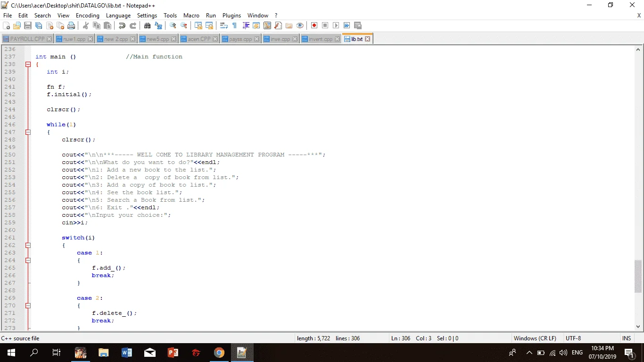Click the Close All toolbar icon

tap(60, 25)
